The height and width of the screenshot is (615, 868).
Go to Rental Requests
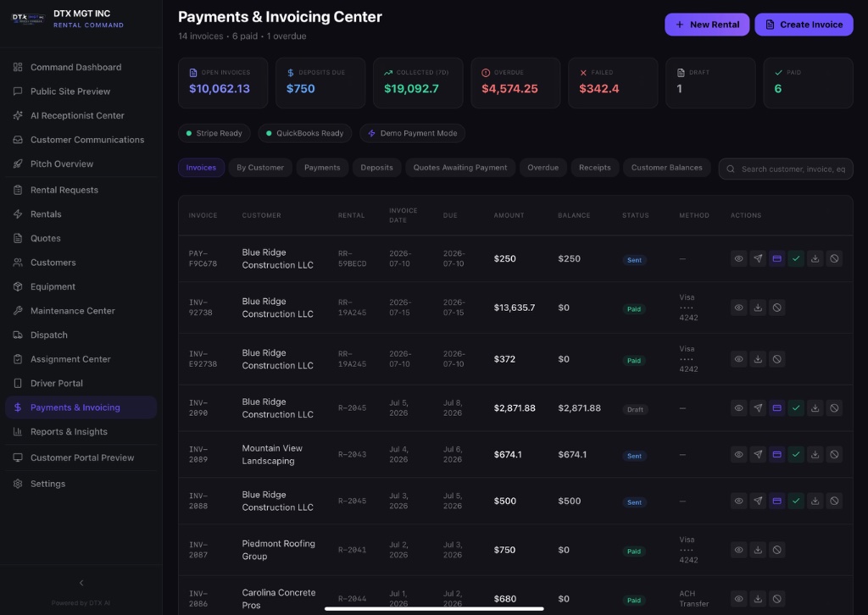pyautogui.click(x=81, y=190)
